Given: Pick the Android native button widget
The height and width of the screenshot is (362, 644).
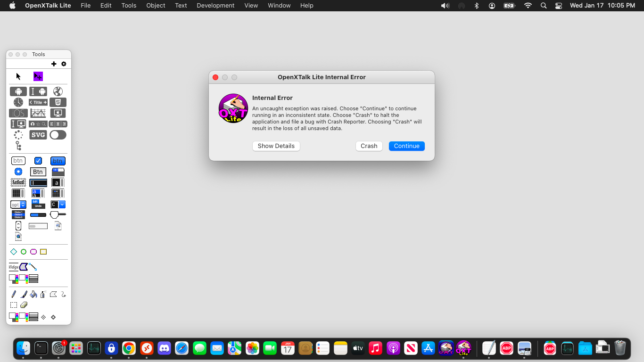Looking at the screenshot, I should 18,91.
